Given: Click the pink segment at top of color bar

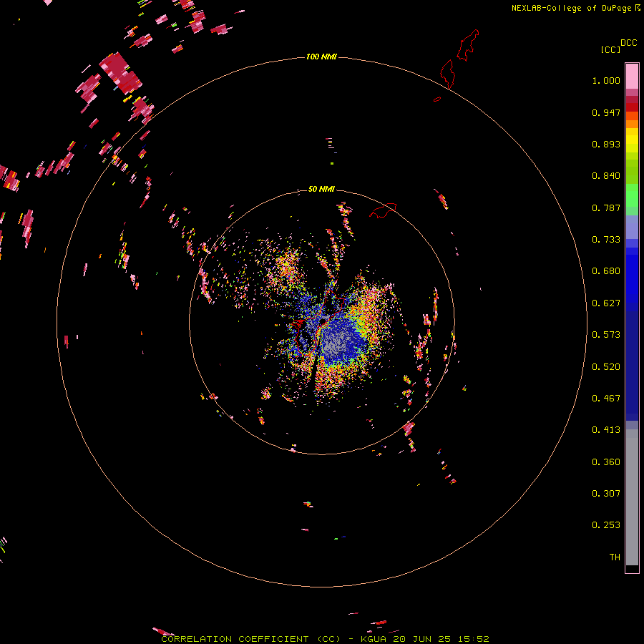Looking at the screenshot, I should [632, 77].
